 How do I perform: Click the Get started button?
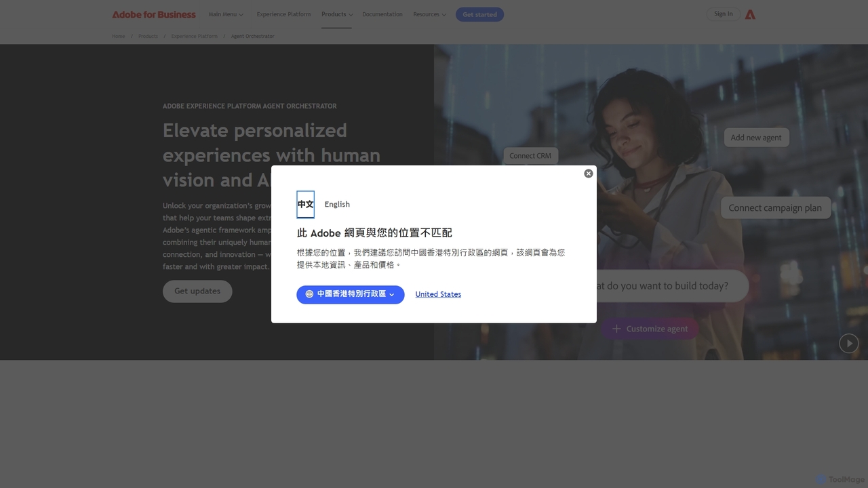pos(479,14)
